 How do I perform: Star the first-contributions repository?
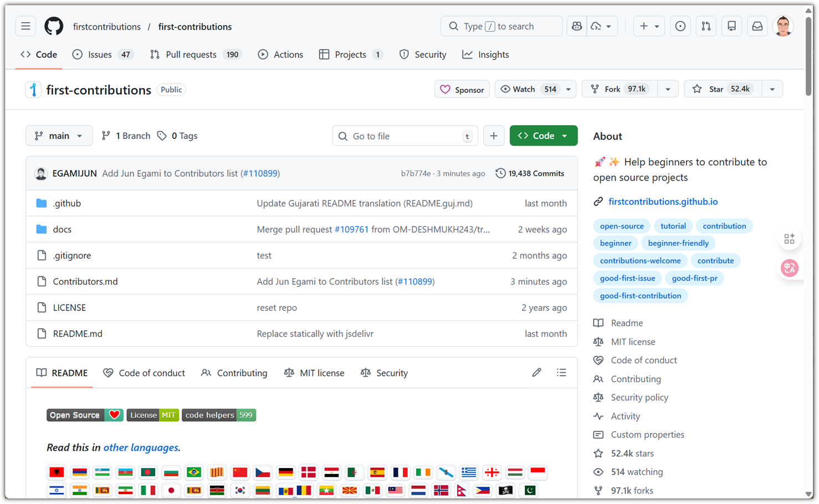[x=723, y=89]
